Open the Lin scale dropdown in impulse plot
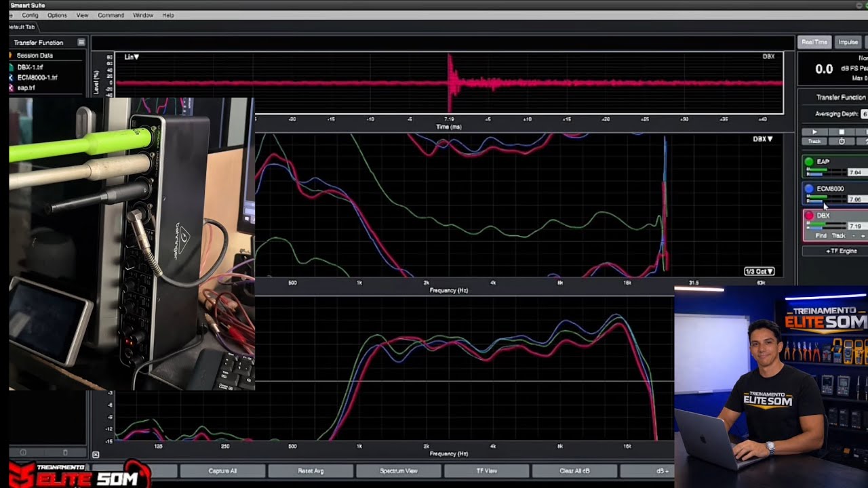 click(132, 57)
